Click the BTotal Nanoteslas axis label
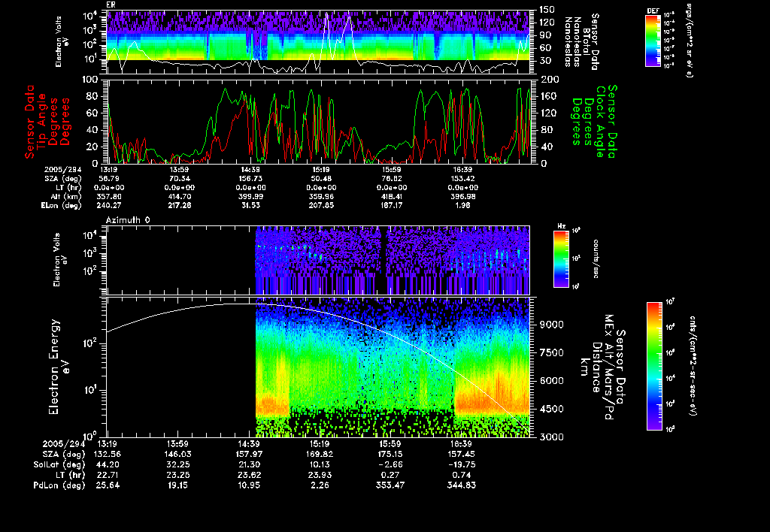Screen dimensions: 770x532 (x=582, y=42)
